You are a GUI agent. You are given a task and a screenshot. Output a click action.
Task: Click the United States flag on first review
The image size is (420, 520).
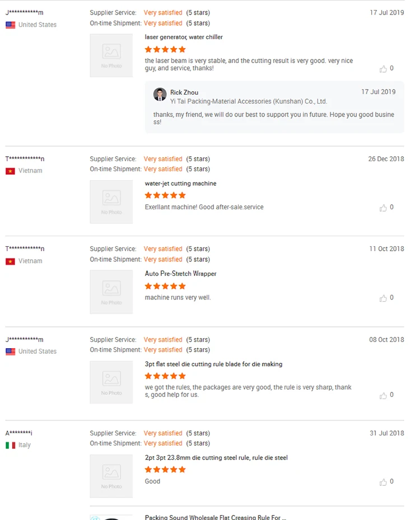pos(11,25)
